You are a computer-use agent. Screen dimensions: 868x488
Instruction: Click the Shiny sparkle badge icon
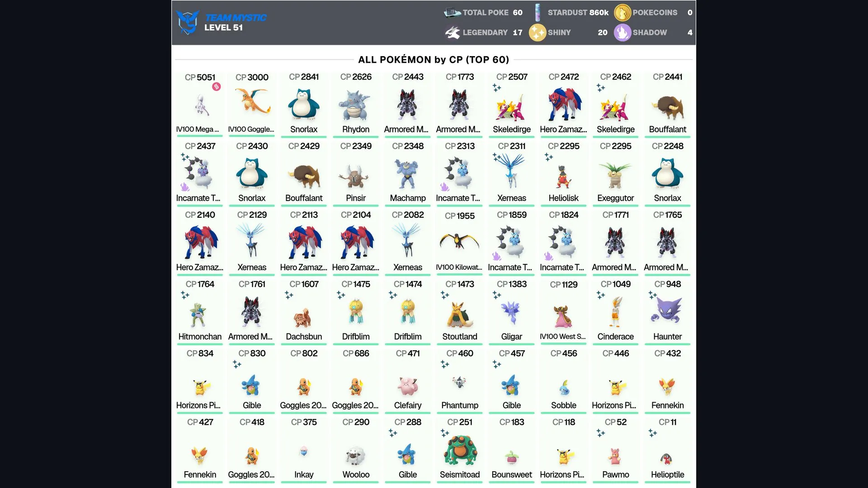[x=538, y=33]
